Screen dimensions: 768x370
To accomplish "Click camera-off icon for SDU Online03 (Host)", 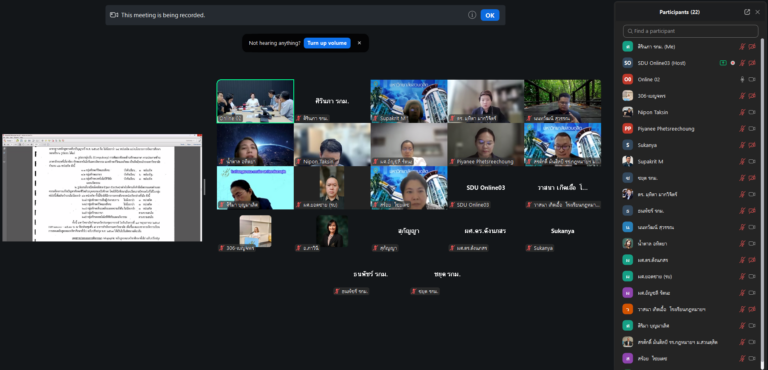I will (x=752, y=63).
